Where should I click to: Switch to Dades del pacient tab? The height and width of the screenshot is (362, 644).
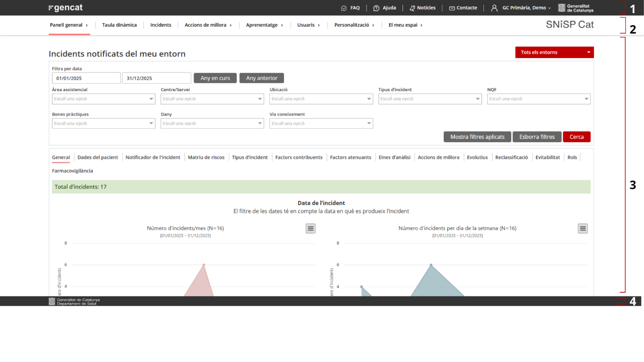pyautogui.click(x=98, y=158)
